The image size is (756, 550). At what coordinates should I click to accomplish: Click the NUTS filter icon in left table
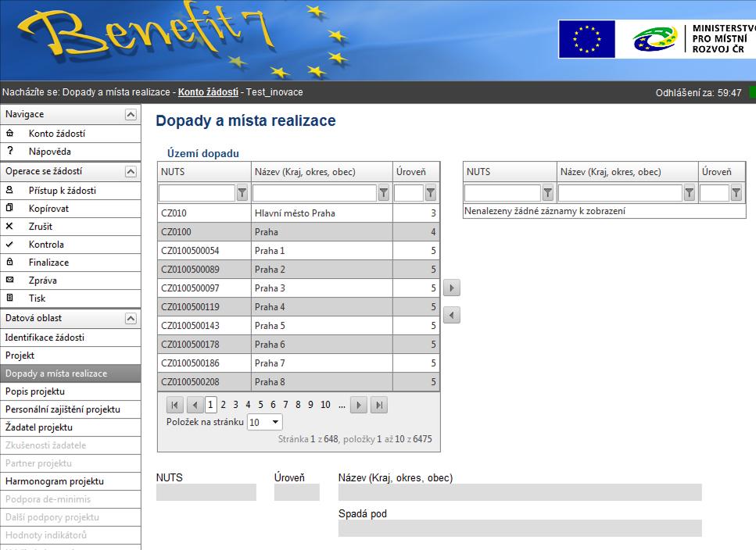point(242,193)
